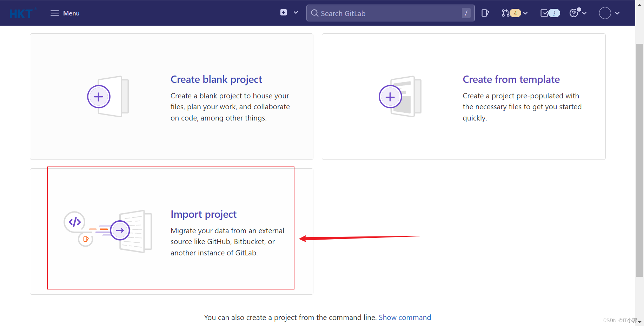
Task: Click the create new plus icon
Action: click(284, 13)
